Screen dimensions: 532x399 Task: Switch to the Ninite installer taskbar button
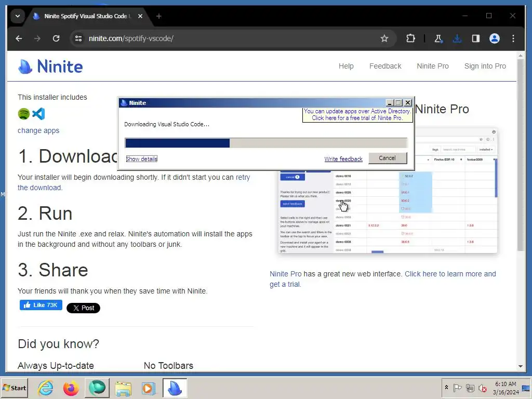pos(175,388)
